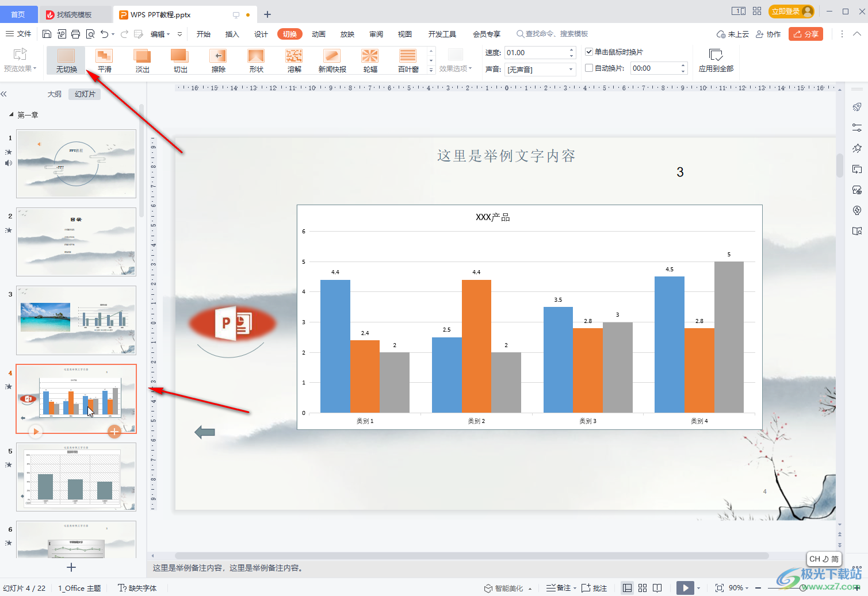
Task: Apply the 淡出 transition effect
Action: tap(142, 60)
